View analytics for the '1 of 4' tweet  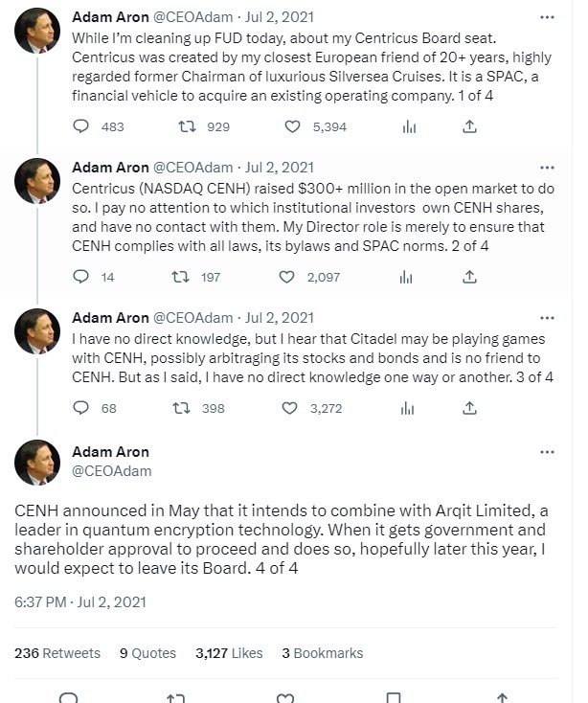click(409, 126)
